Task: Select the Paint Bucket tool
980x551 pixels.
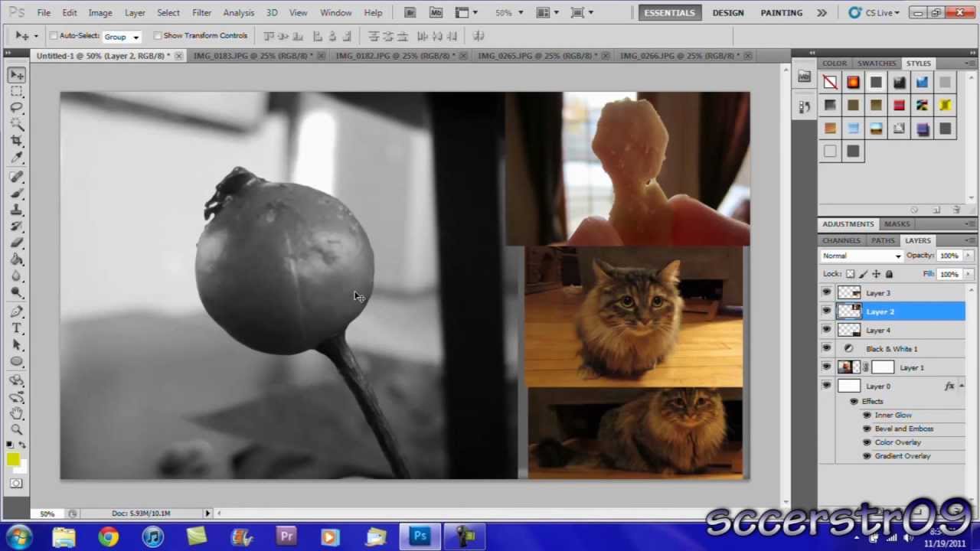Action: click(x=17, y=260)
